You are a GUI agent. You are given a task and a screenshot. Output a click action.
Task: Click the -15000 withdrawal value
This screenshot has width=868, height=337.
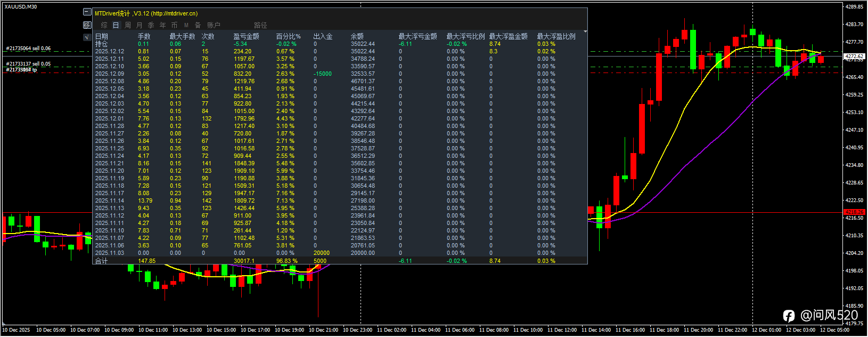pos(323,74)
